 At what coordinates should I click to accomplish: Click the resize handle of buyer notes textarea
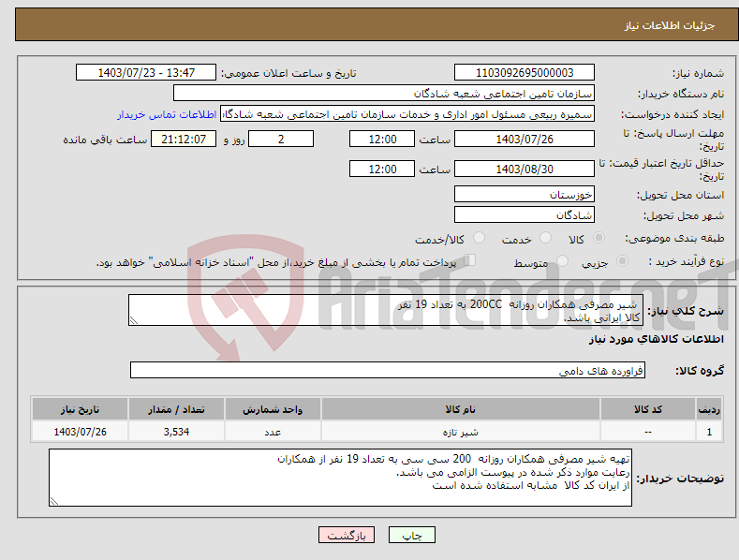point(54,501)
